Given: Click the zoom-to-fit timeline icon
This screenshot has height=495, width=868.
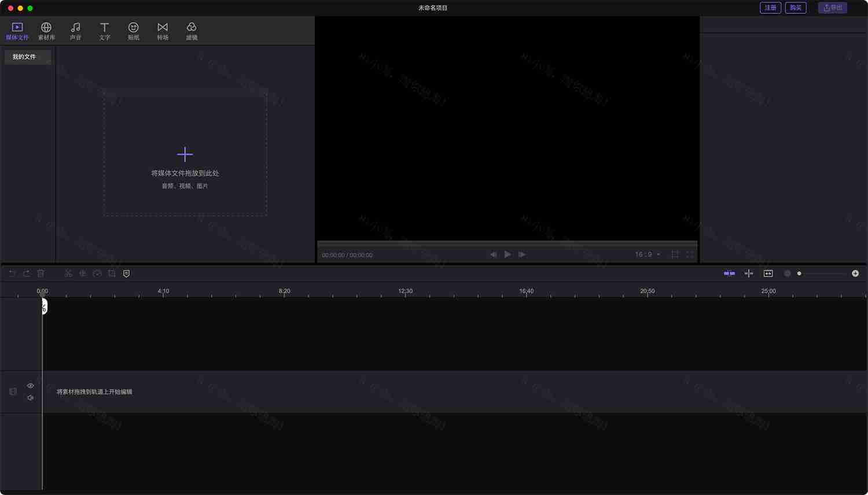Looking at the screenshot, I should point(768,273).
